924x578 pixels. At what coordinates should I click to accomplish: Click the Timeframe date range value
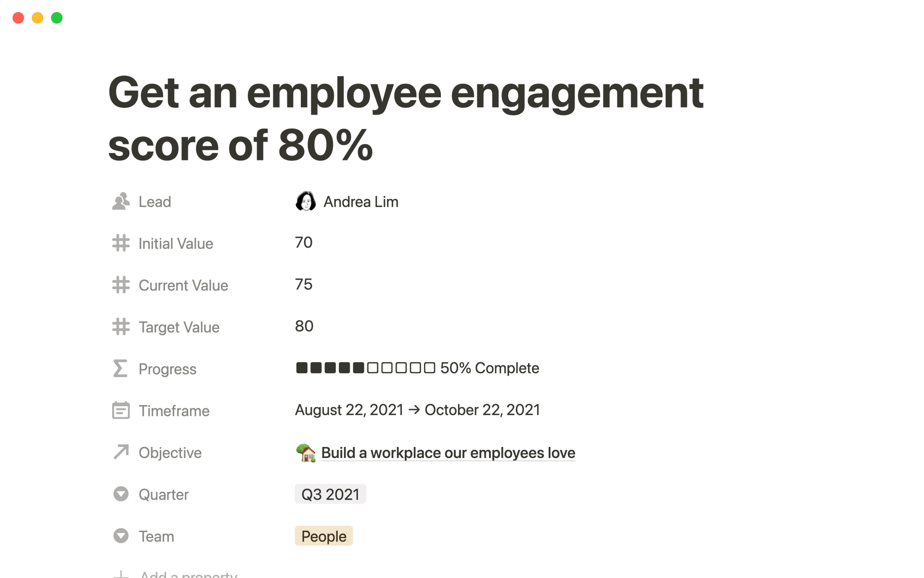[417, 410]
